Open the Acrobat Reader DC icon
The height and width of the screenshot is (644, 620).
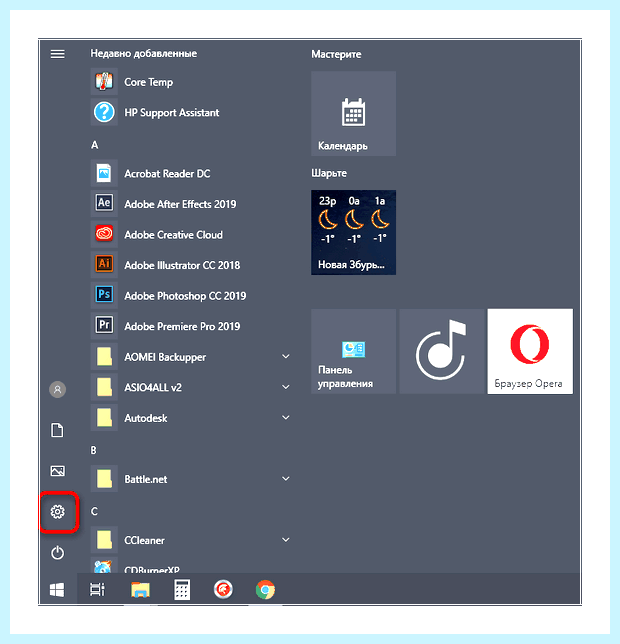104,173
